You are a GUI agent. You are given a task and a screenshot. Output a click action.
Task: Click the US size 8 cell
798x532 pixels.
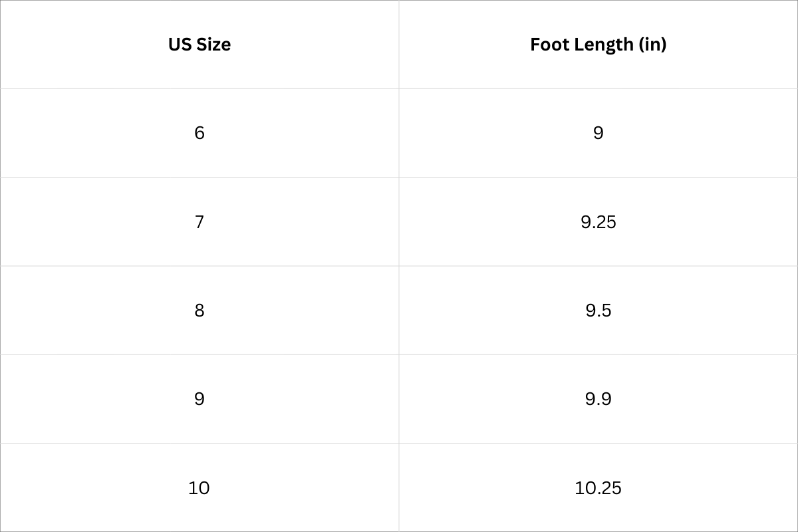pyautogui.click(x=199, y=311)
